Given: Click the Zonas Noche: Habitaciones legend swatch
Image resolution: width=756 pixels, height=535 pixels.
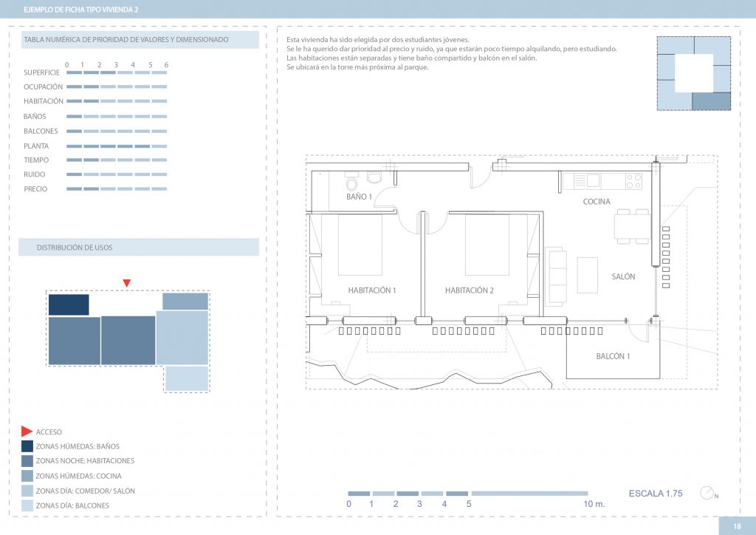Looking at the screenshot, I should pos(27,461).
